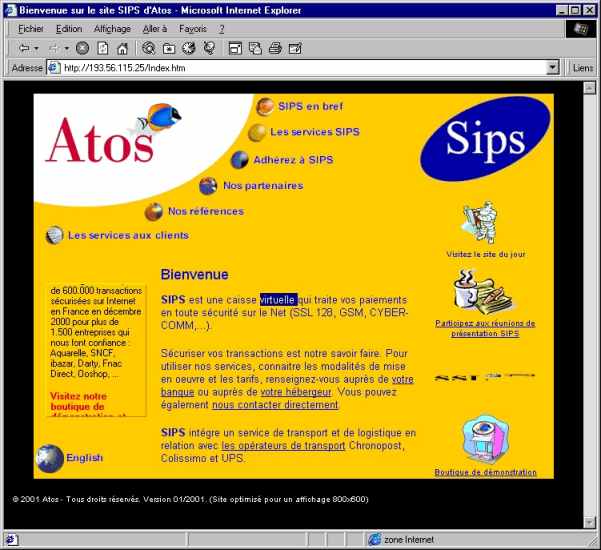601x550 pixels.
Task: Open Nos références link
Action: coord(206,211)
